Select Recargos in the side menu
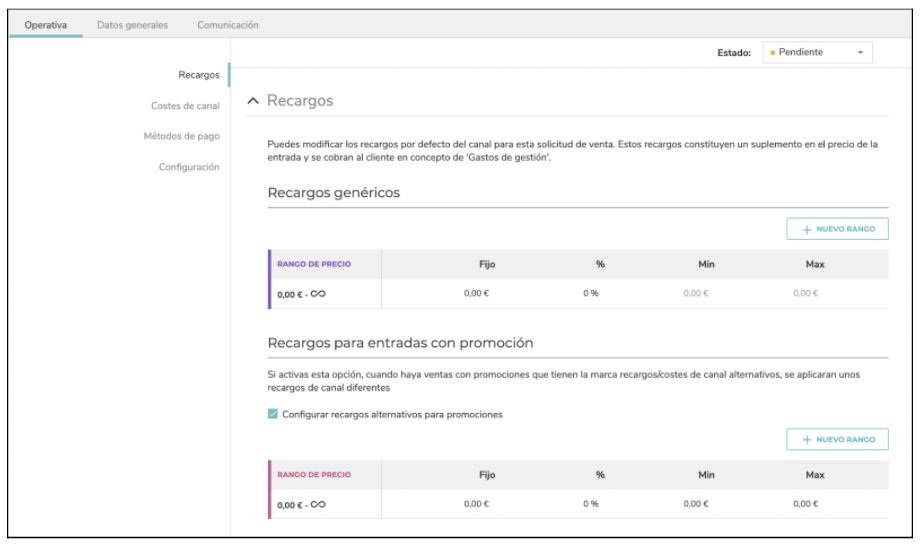 tap(199, 75)
